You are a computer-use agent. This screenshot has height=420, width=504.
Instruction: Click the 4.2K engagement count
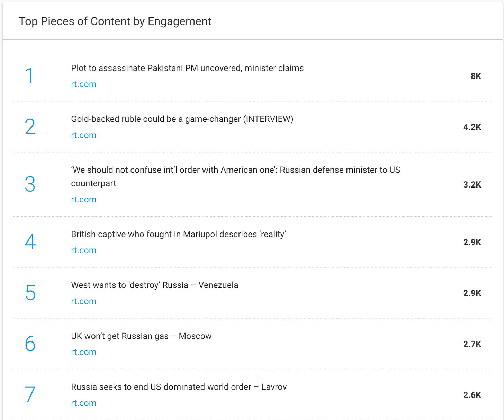pos(472,127)
